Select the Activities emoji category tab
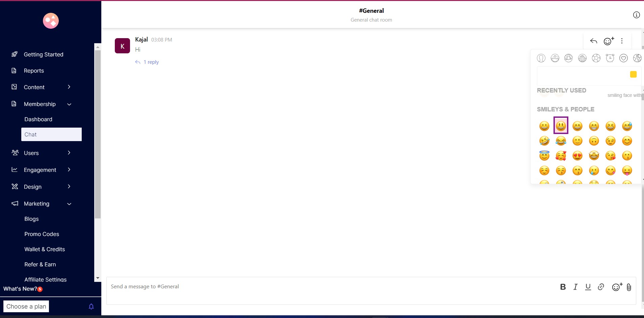Image resolution: width=644 pixels, height=318 pixels. 596,58
